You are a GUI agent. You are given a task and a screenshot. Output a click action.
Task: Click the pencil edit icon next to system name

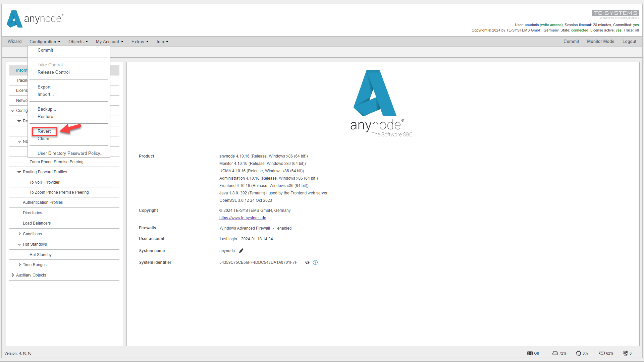pos(241,251)
